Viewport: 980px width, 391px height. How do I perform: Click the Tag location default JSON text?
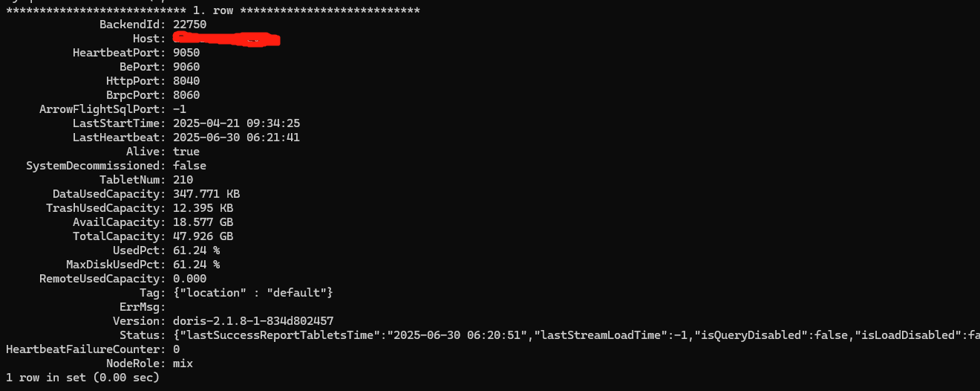(x=253, y=293)
